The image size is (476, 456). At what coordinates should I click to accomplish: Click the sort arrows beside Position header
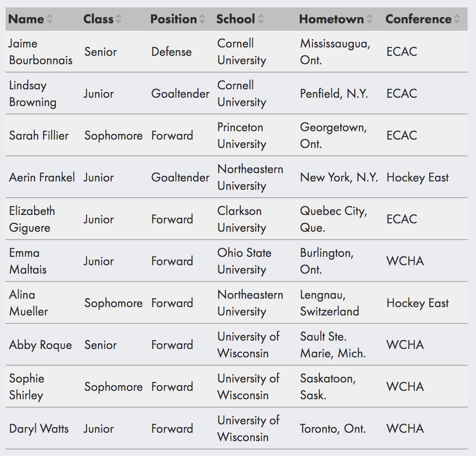point(202,19)
